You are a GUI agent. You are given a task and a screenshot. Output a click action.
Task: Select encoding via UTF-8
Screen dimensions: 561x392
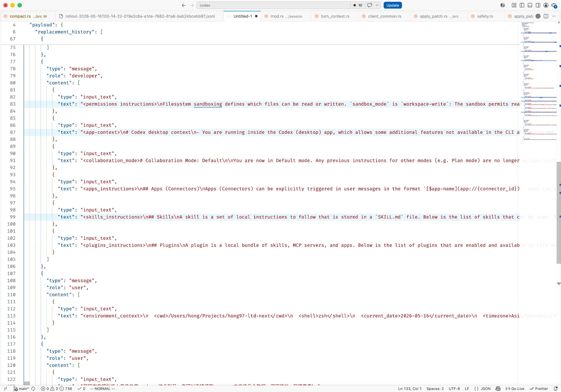point(454,389)
